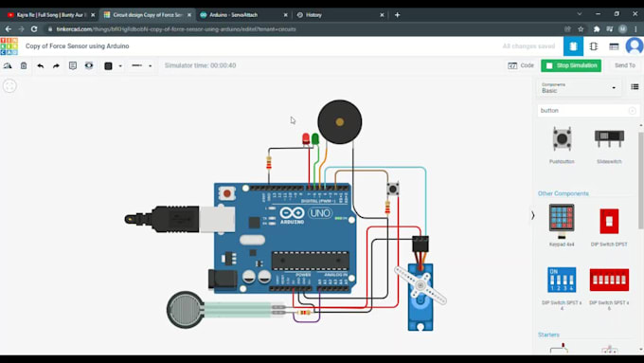Open component list table view
This screenshot has width=644, height=363.
[614, 46]
